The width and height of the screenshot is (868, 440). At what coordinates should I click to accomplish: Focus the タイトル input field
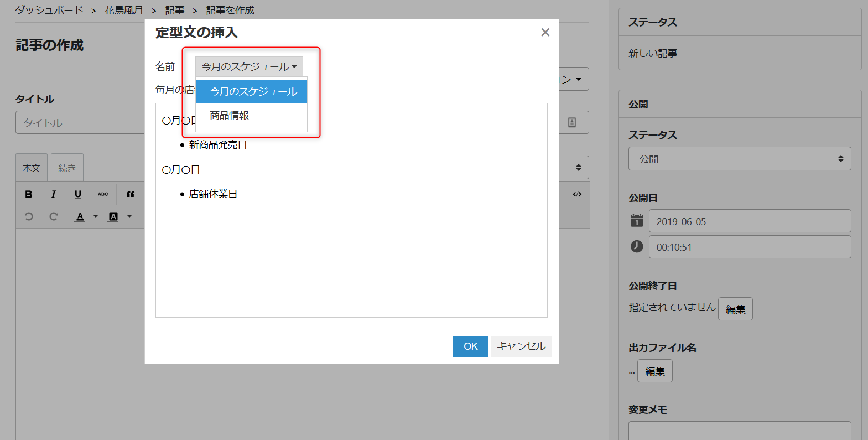(80, 122)
